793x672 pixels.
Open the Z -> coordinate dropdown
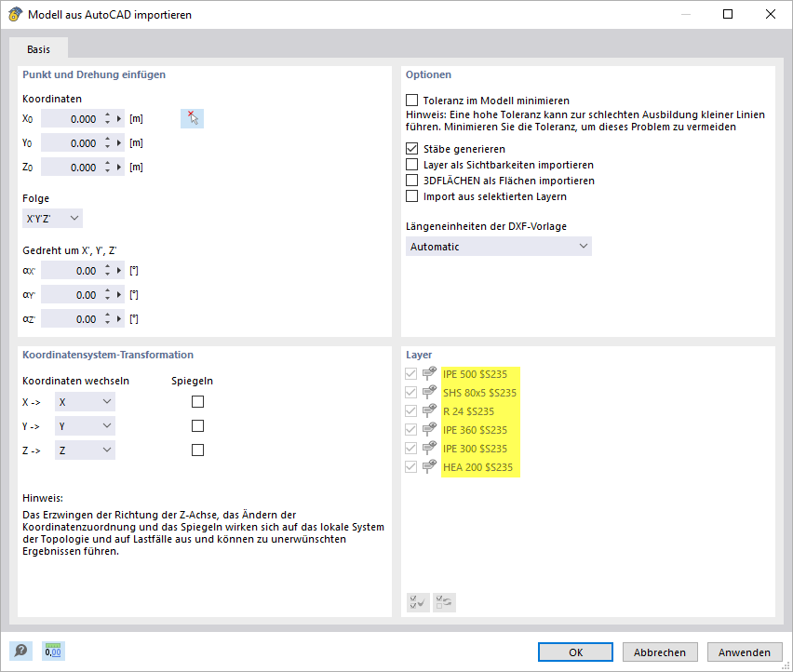[x=85, y=450]
